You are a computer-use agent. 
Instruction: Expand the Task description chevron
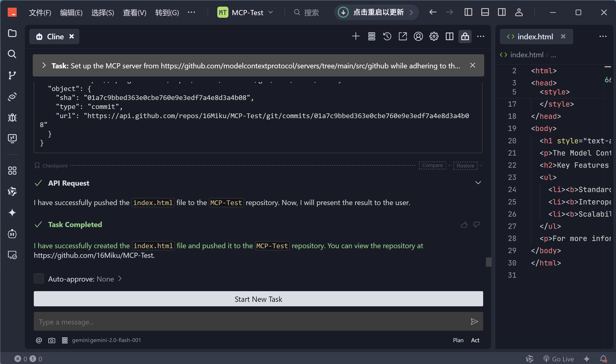point(44,66)
